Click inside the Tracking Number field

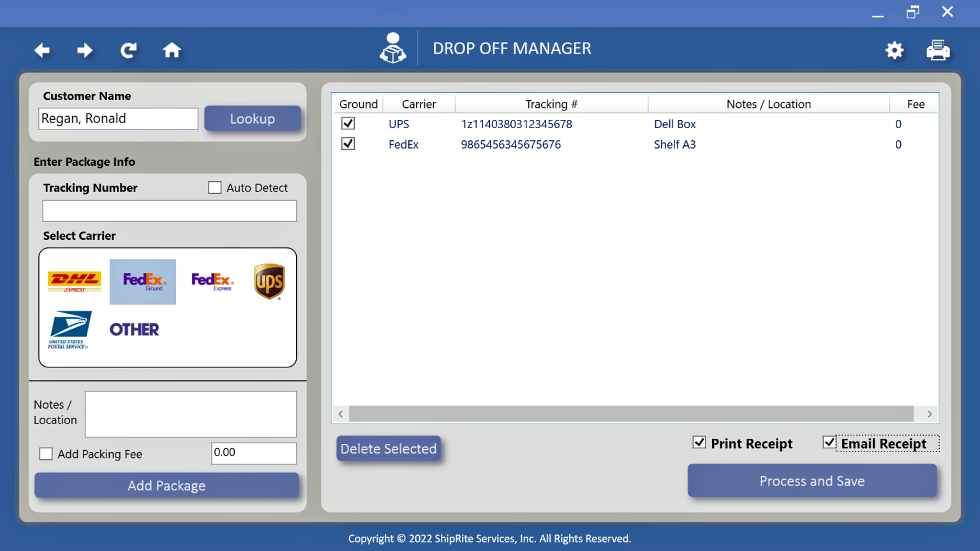[x=169, y=210]
